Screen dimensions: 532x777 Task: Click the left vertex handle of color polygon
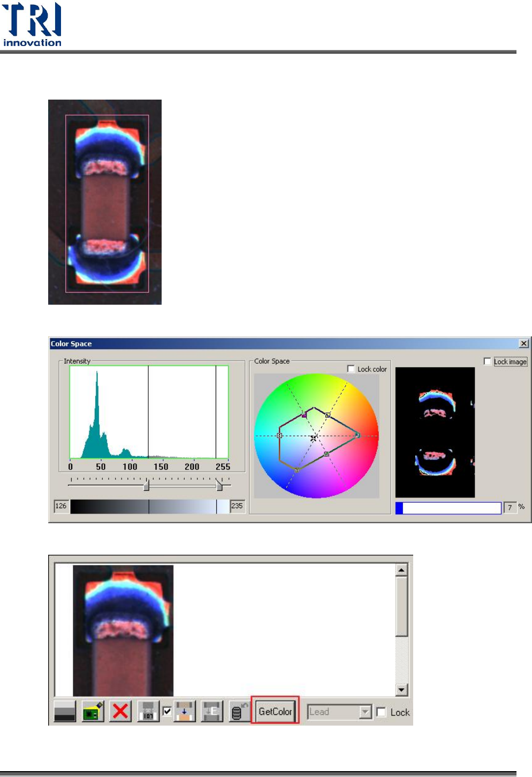pyautogui.click(x=279, y=435)
